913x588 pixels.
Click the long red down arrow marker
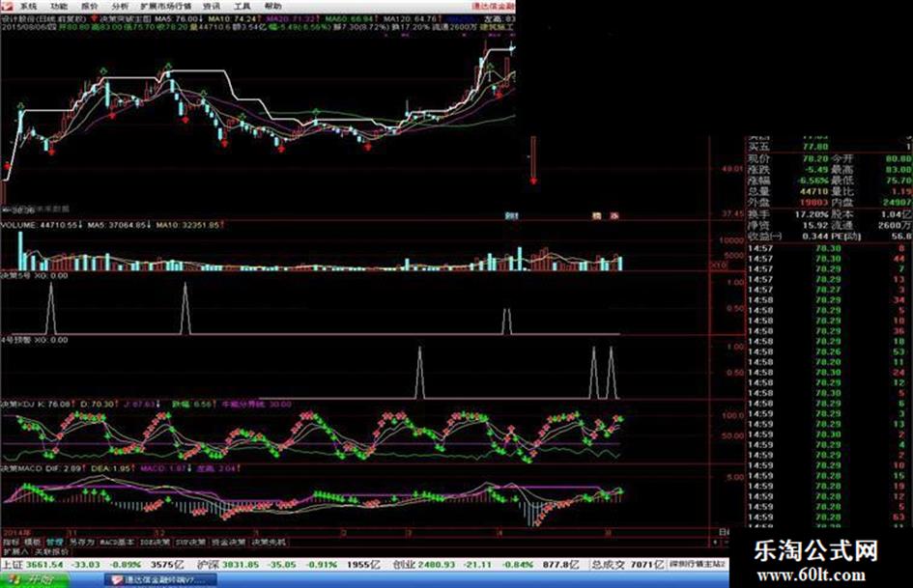(532, 160)
